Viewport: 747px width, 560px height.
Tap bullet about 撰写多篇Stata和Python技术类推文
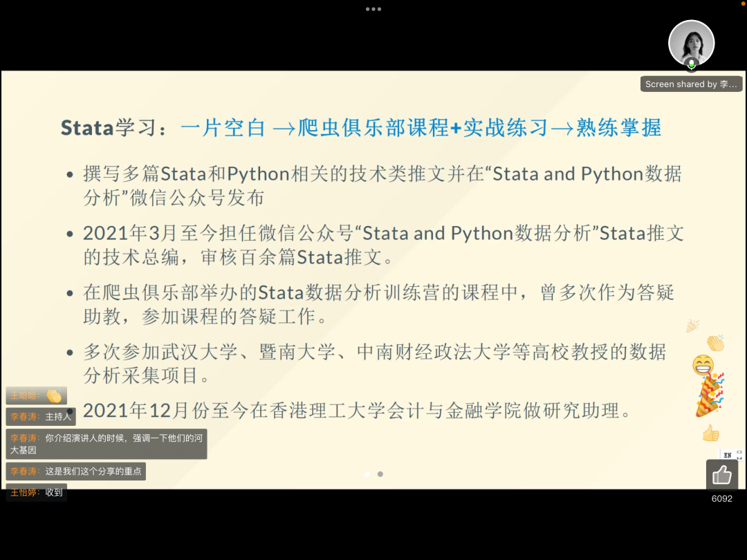[382, 186]
